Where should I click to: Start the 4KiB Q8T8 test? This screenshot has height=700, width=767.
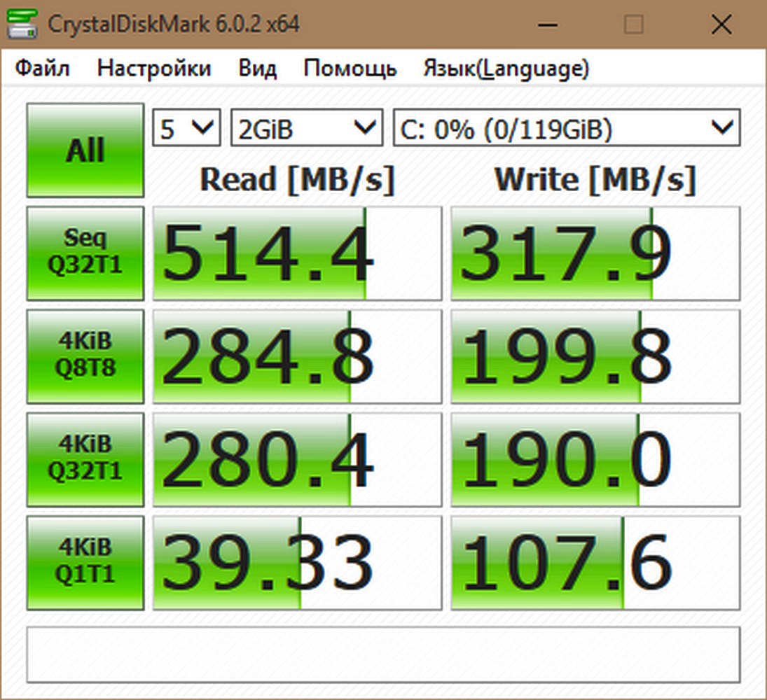coord(84,356)
